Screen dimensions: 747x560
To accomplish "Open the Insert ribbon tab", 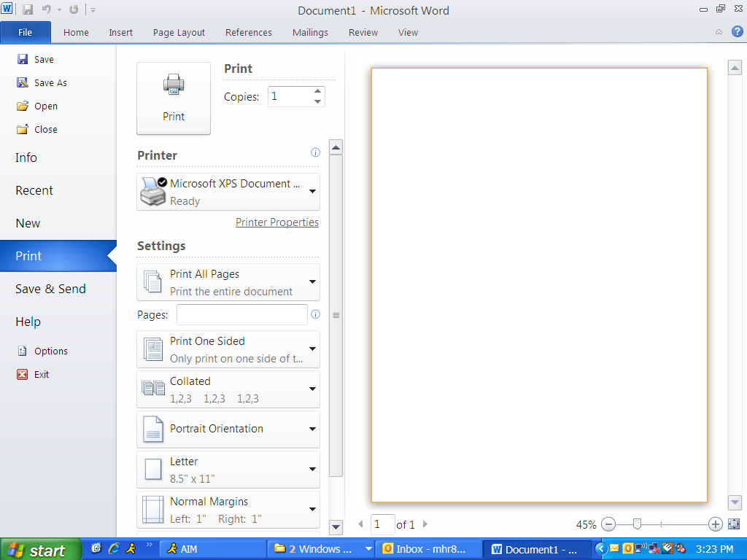I will [121, 32].
